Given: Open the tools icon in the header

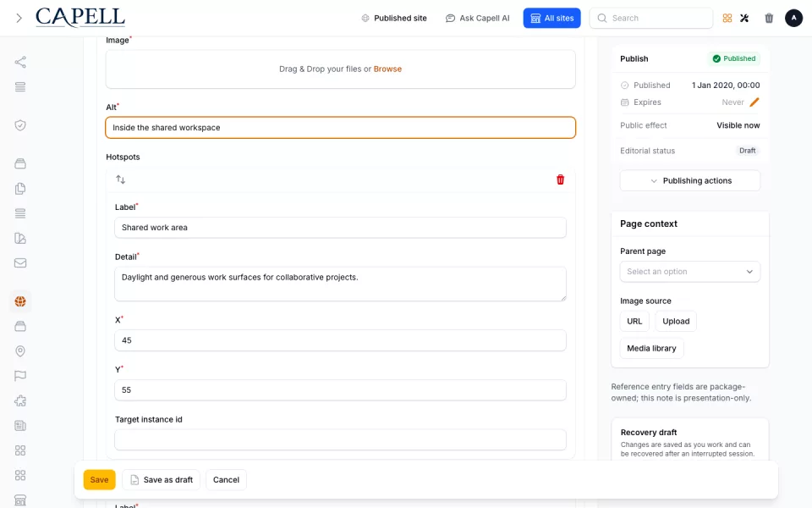Looking at the screenshot, I should 744,18.
